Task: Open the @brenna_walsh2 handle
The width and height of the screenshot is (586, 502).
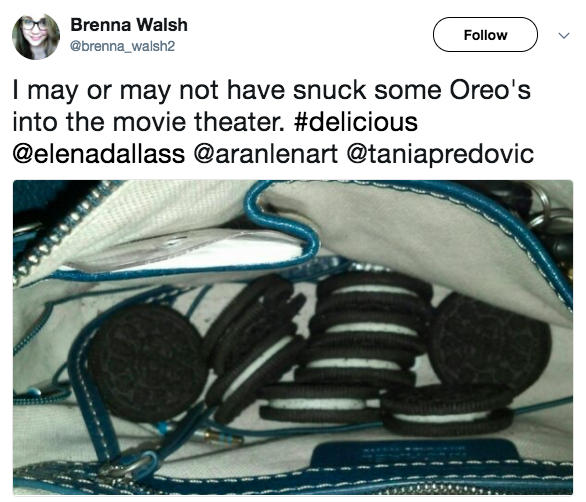Action: click(123, 46)
